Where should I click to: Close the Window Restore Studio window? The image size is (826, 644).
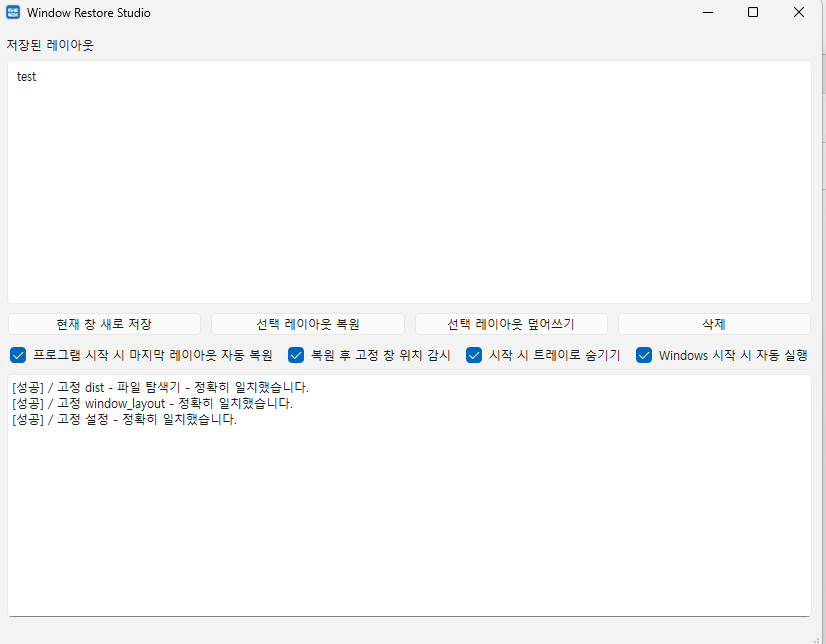[x=799, y=12]
